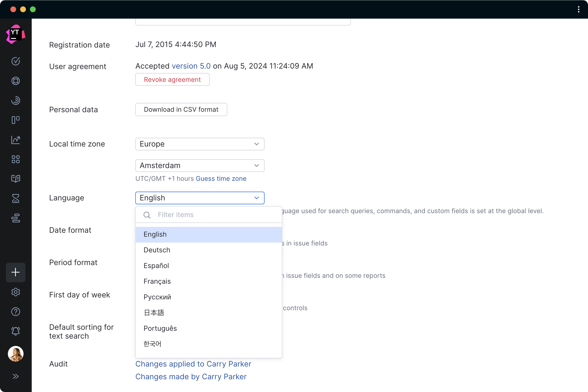The width and height of the screenshot is (588, 392).
Task: Open Help via the question mark icon
Action: 15,311
